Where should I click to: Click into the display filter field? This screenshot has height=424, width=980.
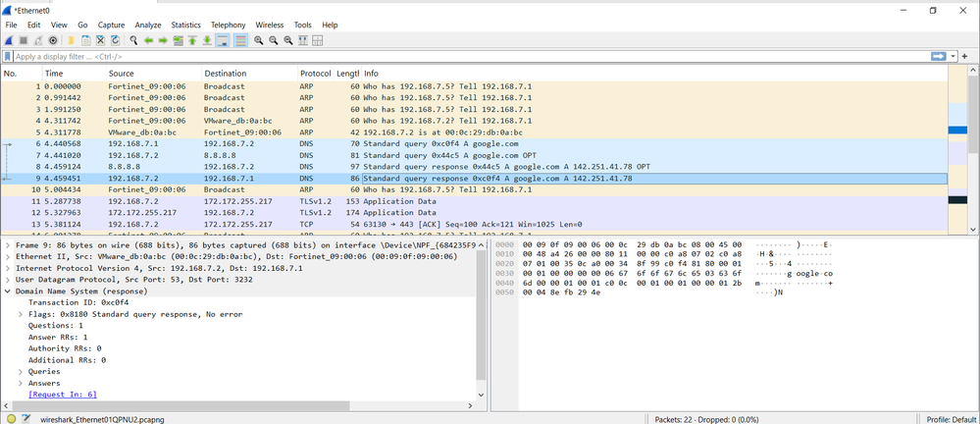472,56
